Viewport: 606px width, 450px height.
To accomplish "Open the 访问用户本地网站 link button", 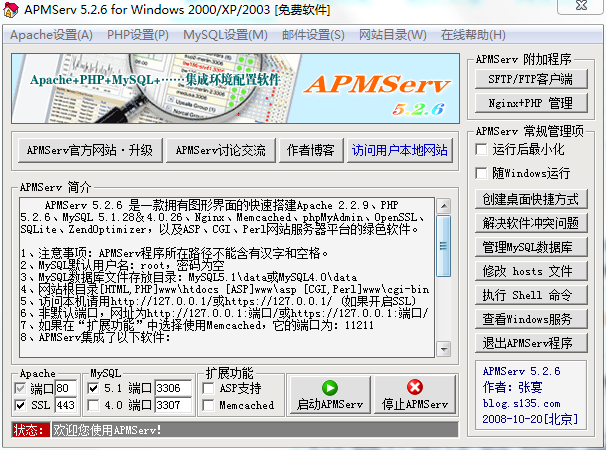I will tap(399, 150).
